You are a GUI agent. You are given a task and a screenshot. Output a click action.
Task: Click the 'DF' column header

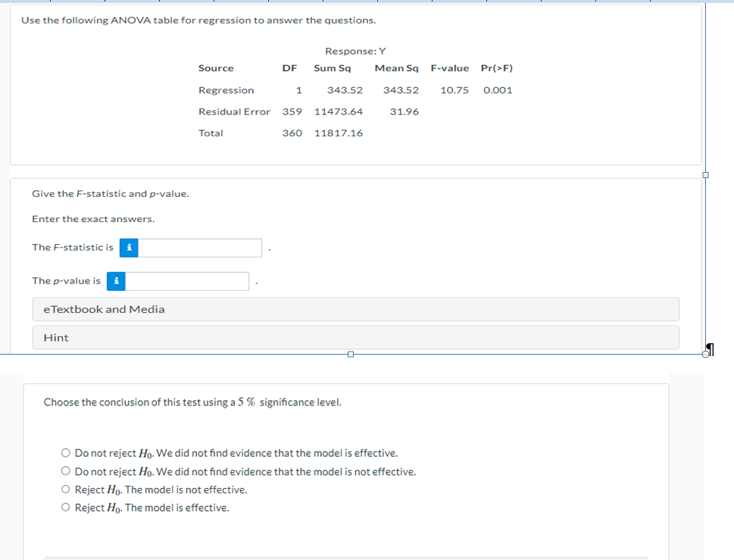coord(289,68)
